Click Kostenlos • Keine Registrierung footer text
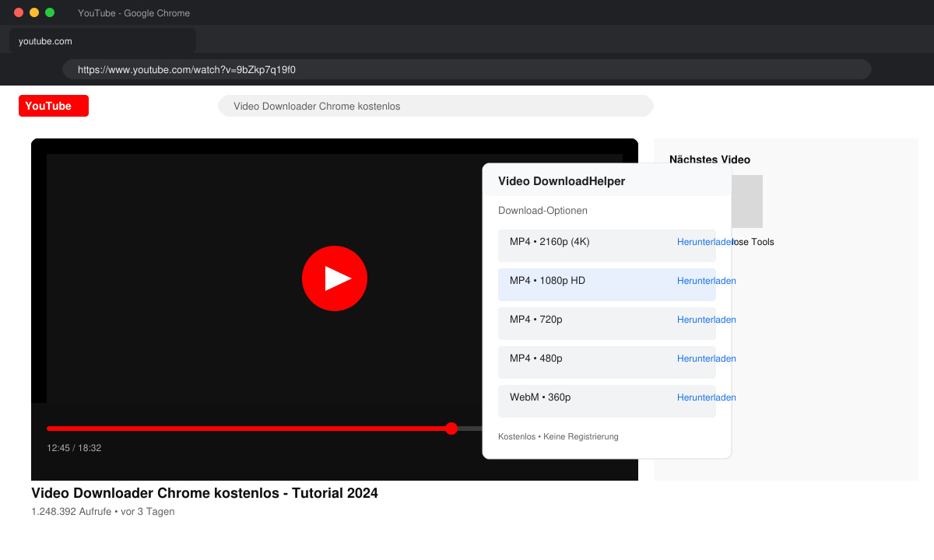 [558, 436]
